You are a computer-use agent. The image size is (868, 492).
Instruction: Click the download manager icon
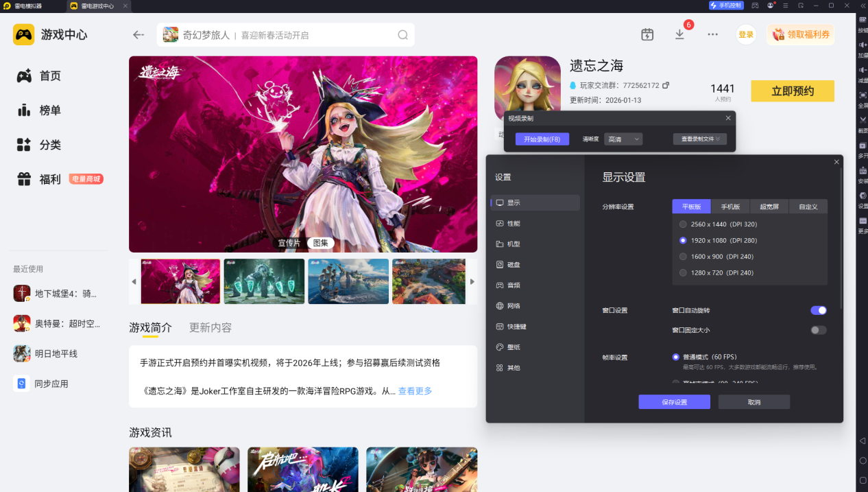(679, 34)
